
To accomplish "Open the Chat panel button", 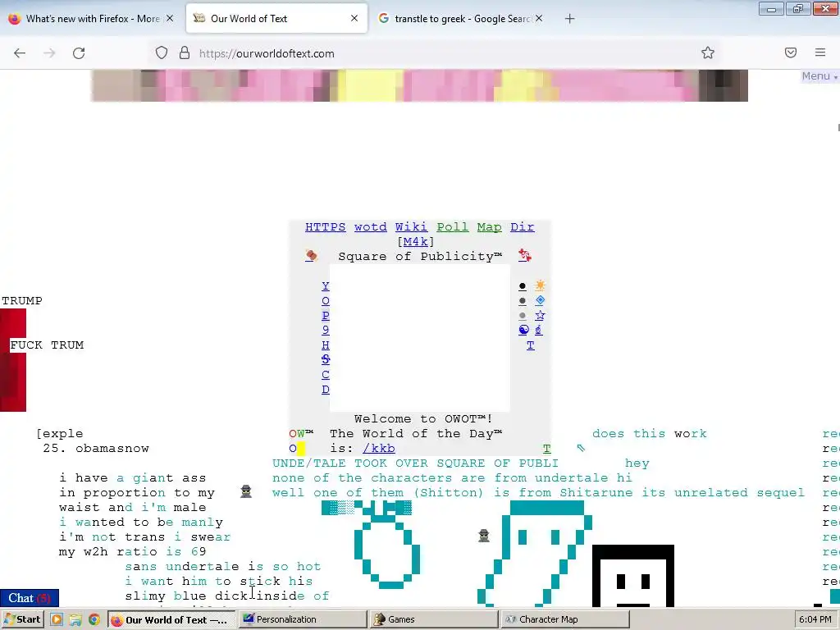I will pyautogui.click(x=30, y=598).
